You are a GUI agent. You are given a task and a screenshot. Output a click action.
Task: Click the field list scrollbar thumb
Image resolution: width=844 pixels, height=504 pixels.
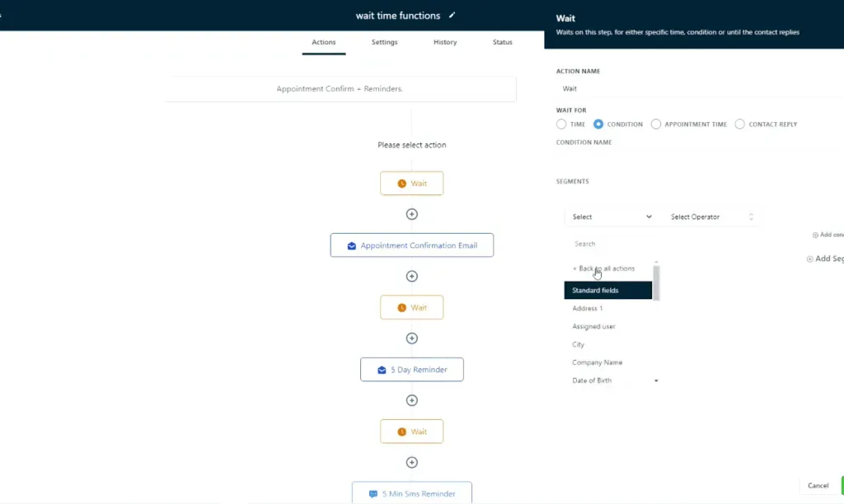pyautogui.click(x=656, y=282)
